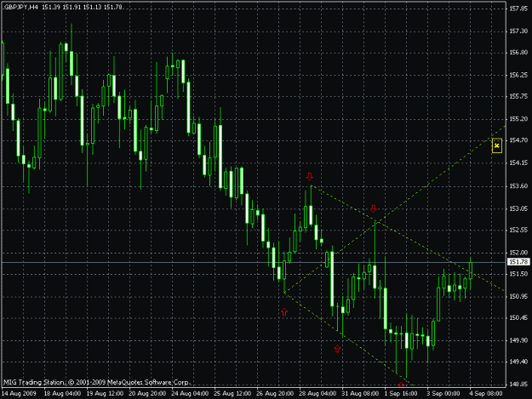Click the 24 Aug 04:00 time label
This screenshot has width=532, height=399.
[190, 394]
